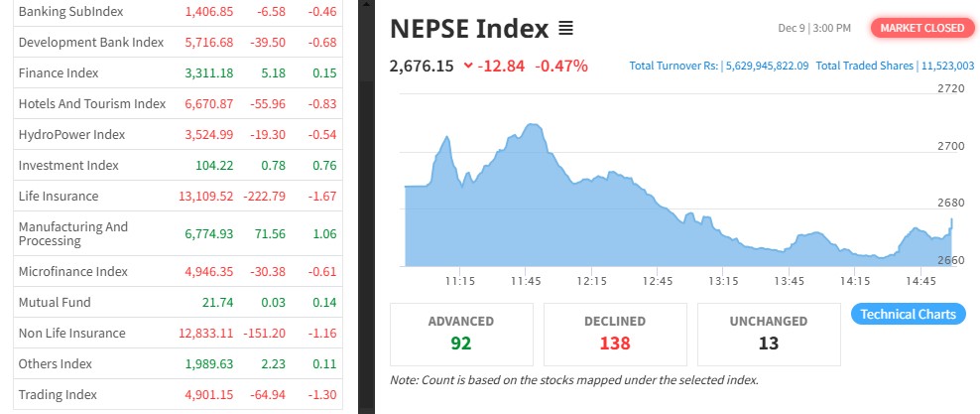Open the NEPSE Index list menu icon

point(566,29)
